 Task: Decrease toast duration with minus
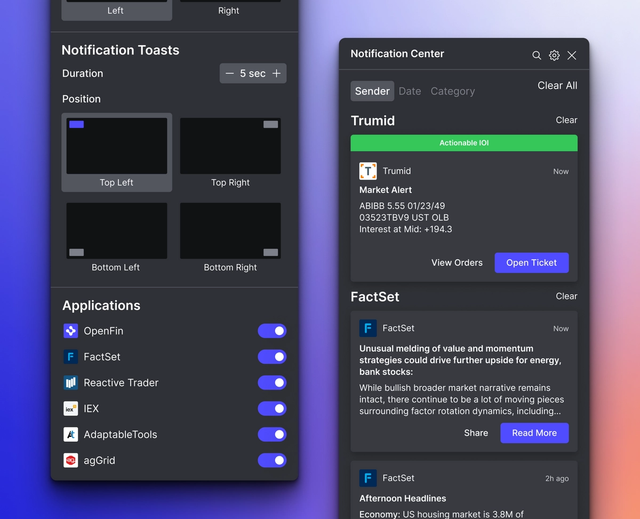(230, 73)
